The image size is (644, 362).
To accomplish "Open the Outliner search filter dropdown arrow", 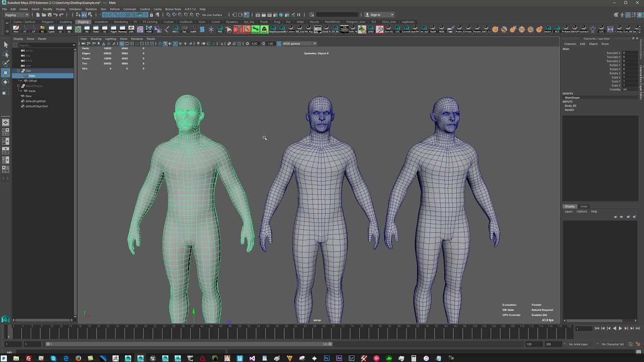I will [74, 45].
